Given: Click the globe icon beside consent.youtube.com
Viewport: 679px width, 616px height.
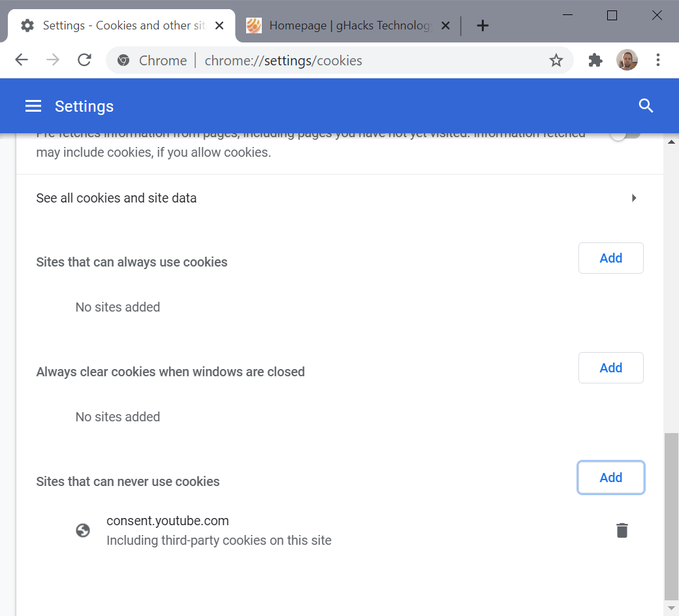Looking at the screenshot, I should point(83,530).
